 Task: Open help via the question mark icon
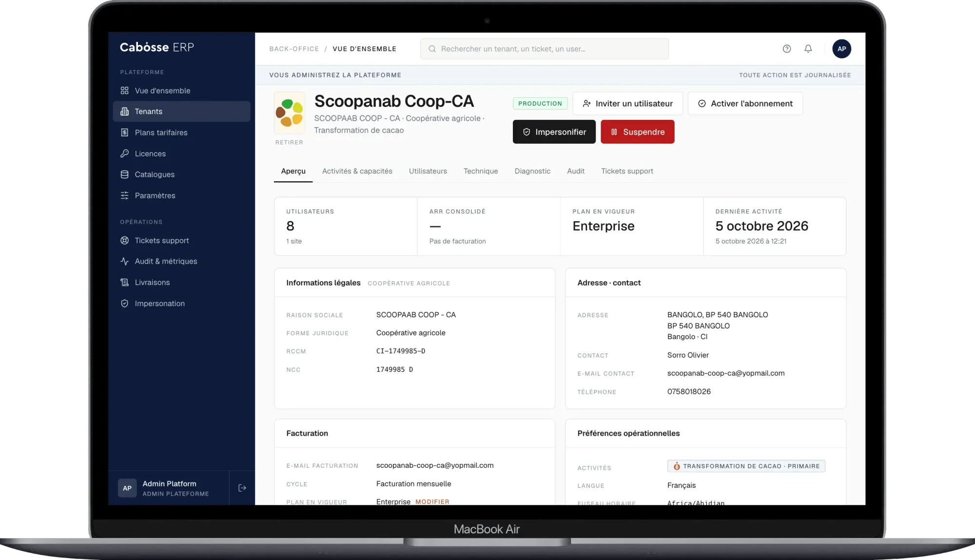click(787, 49)
